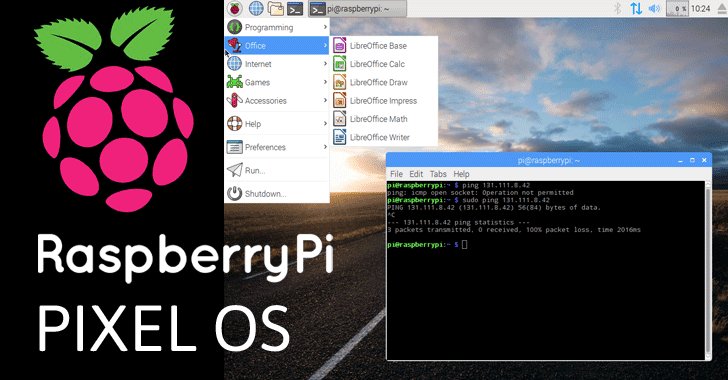Open the Programming menu category
The image size is (728, 380).
pyautogui.click(x=277, y=27)
